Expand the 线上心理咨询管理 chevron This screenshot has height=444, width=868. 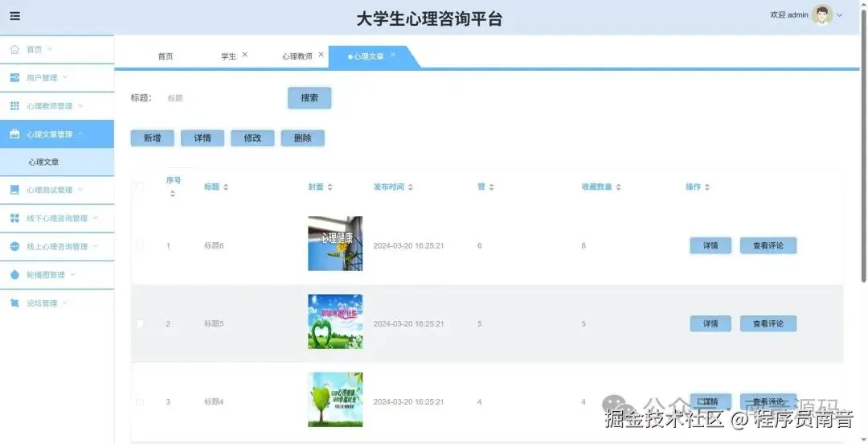click(x=96, y=247)
